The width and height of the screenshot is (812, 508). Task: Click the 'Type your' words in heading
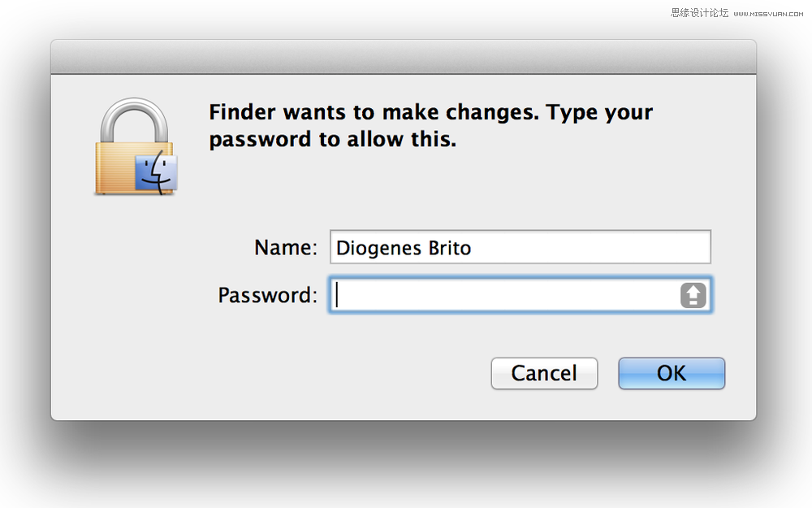coord(600,113)
